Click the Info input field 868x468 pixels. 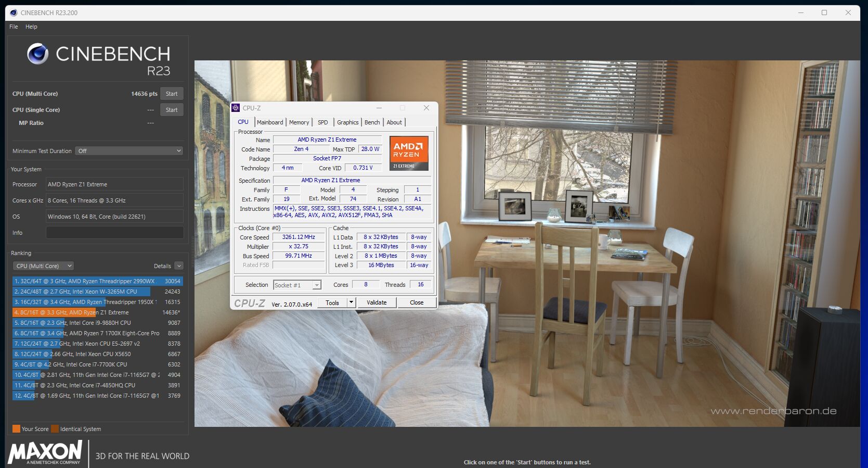(x=114, y=233)
